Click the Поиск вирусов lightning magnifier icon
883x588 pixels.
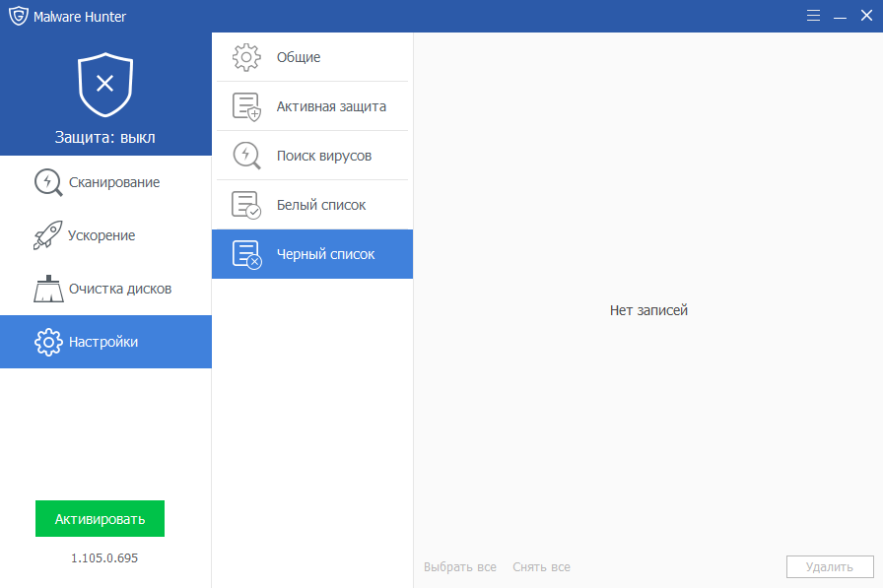coord(246,156)
